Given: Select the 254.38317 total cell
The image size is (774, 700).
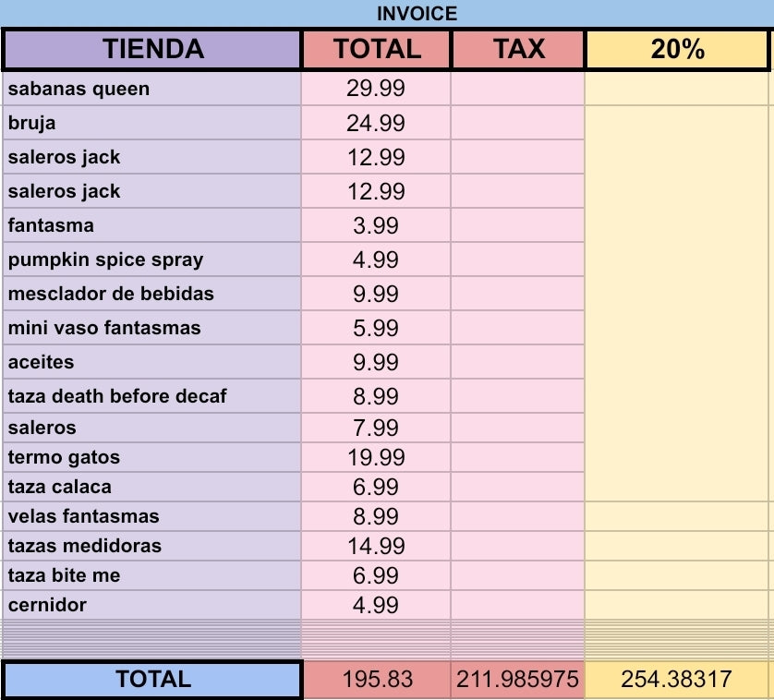Looking at the screenshot, I should (677, 680).
